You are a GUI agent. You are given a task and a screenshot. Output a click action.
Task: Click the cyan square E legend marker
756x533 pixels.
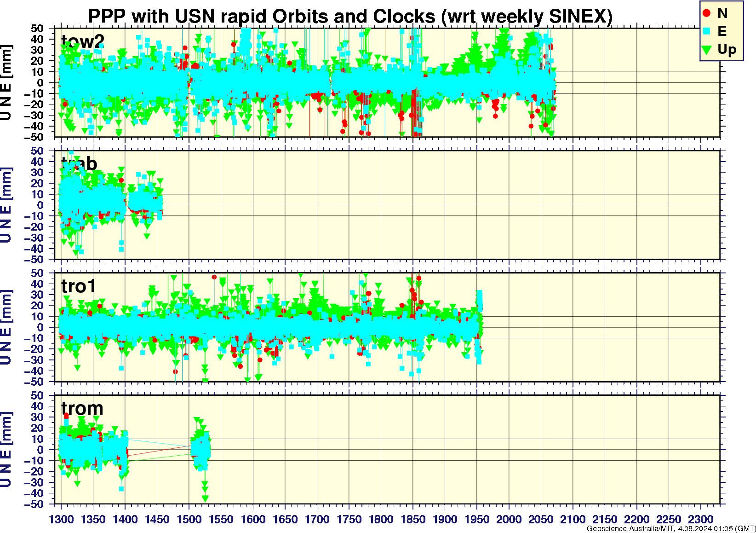tap(707, 31)
